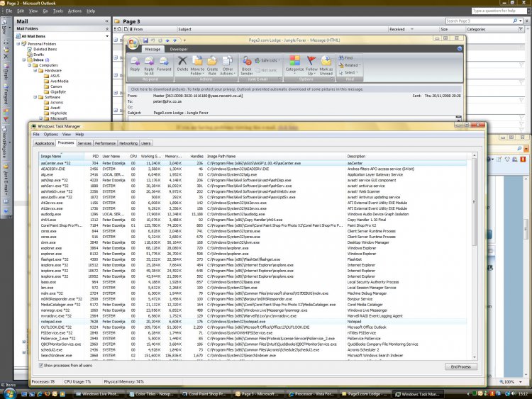This screenshot has width=532, height=399.
Task: Click the download pictures info bar
Action: pyautogui.click(x=294, y=89)
